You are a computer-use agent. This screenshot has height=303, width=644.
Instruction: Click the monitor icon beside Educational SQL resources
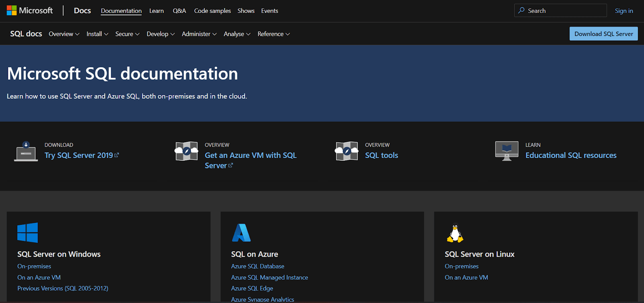pyautogui.click(x=507, y=151)
